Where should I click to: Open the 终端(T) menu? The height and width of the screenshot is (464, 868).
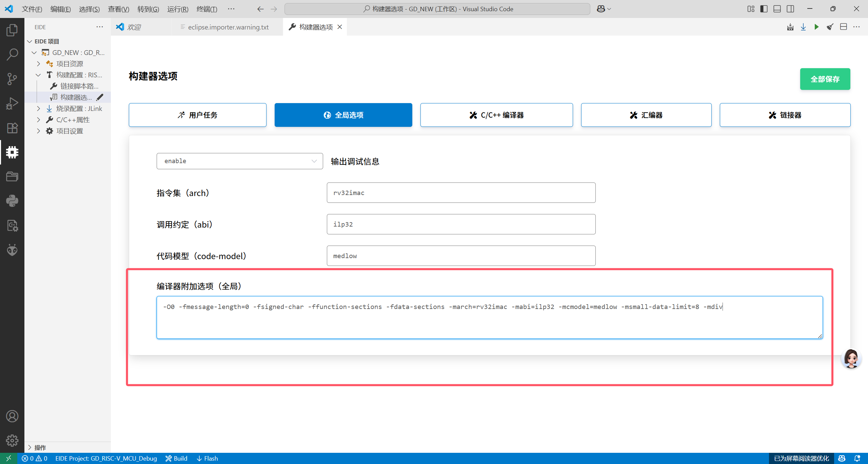coord(206,9)
